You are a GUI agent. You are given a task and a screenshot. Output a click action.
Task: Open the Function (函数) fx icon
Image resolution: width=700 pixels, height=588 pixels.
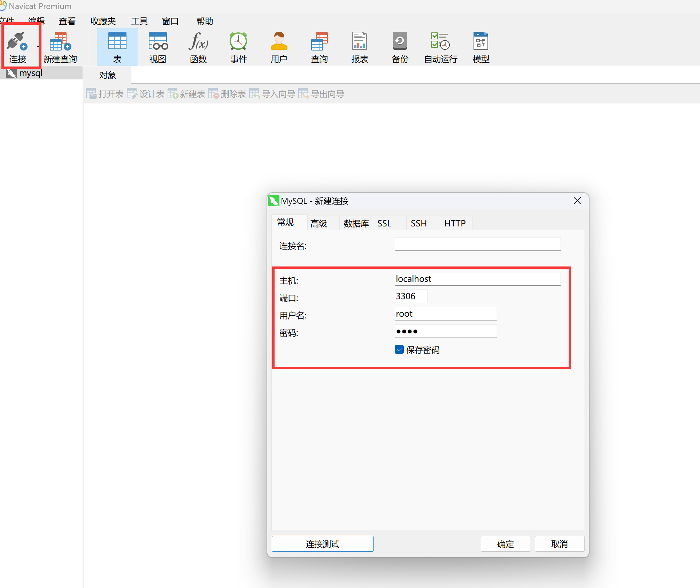click(198, 42)
